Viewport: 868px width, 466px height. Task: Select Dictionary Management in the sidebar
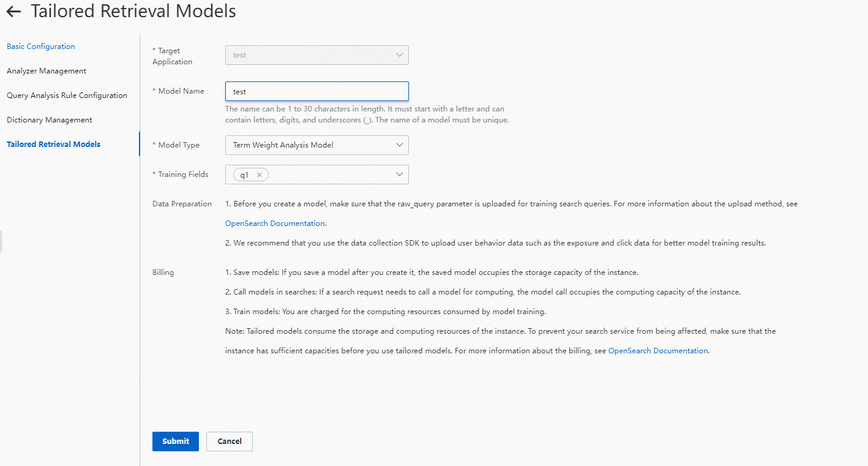49,120
